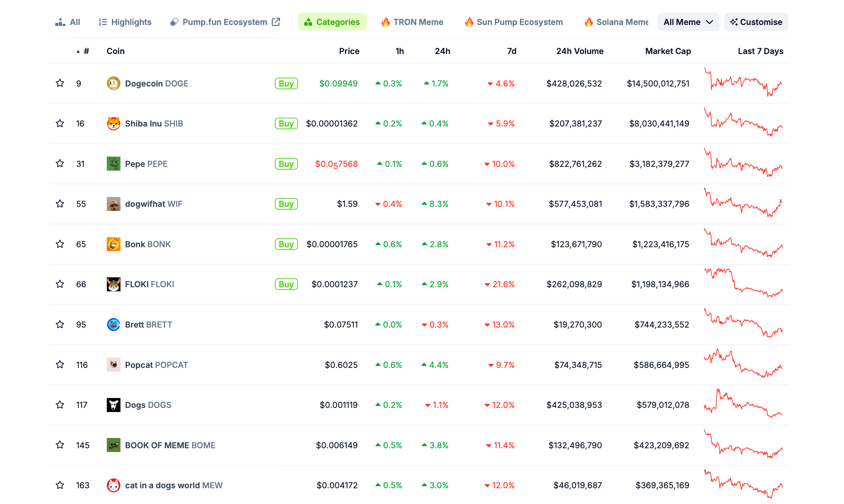Screen dimensions: 844x504
Task: Click dogwifhat price $1.59
Action: pos(347,204)
